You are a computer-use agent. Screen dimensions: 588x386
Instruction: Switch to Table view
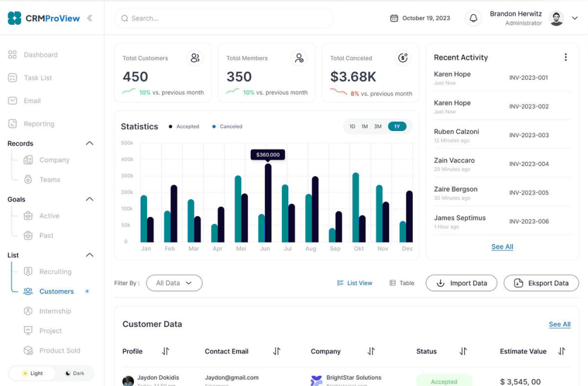tap(402, 283)
